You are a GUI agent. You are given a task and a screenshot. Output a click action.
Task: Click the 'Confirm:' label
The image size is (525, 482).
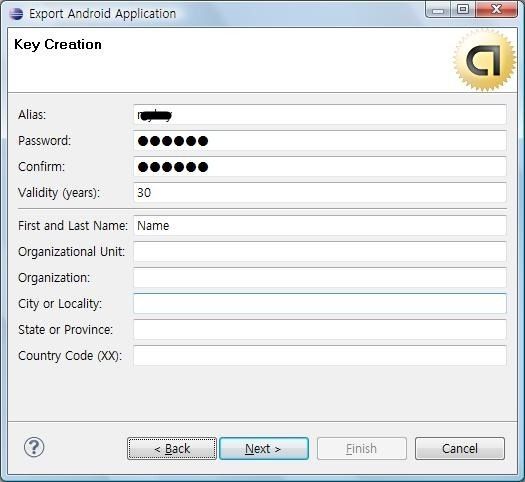point(42,167)
